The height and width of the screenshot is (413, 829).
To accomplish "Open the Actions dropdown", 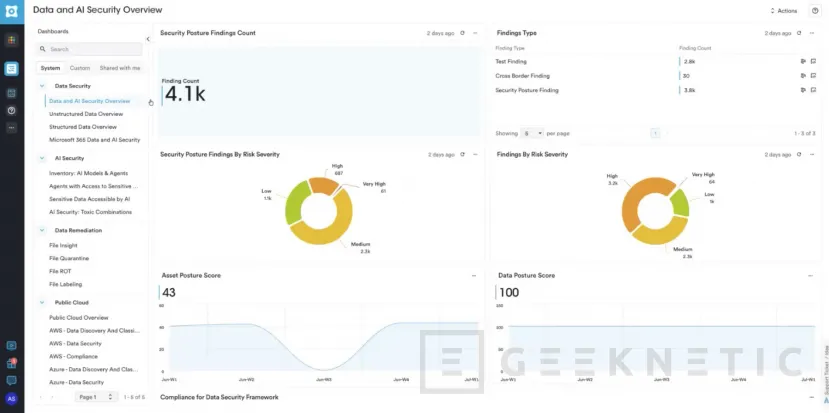I will (784, 11).
